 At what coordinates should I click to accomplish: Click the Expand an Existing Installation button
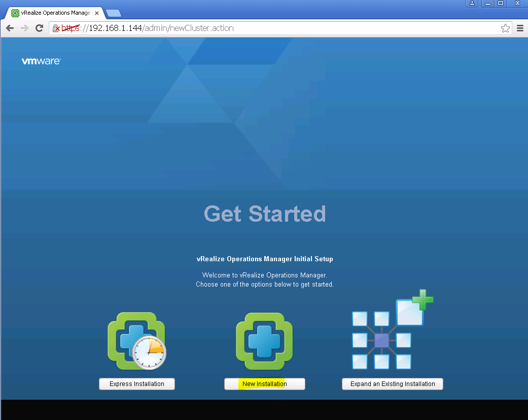coord(392,384)
